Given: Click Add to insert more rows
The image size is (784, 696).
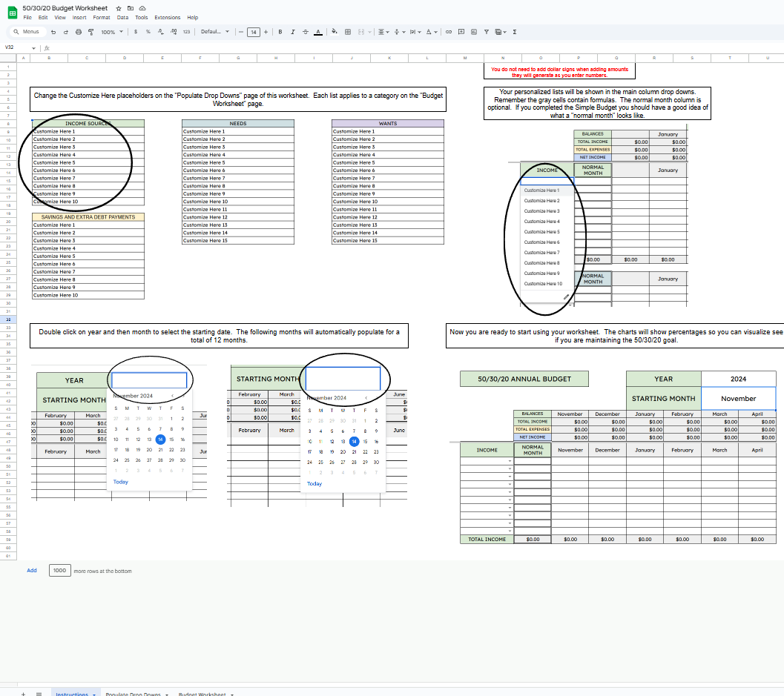Looking at the screenshot, I should (x=32, y=570).
